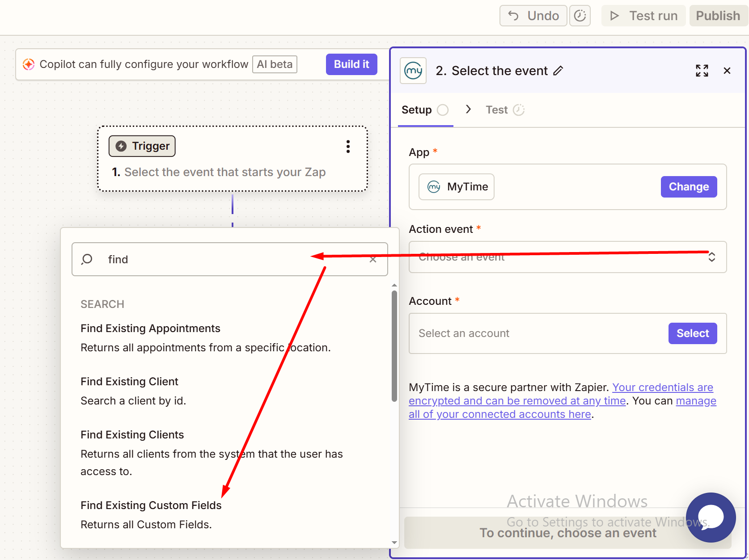Click the event list scroll-down arrow

pyautogui.click(x=394, y=543)
